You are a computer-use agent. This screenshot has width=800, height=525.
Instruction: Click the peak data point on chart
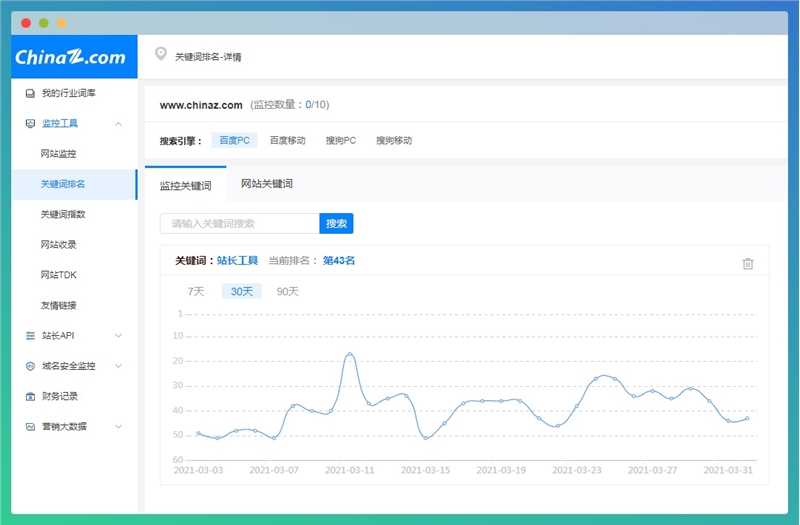tap(350, 354)
